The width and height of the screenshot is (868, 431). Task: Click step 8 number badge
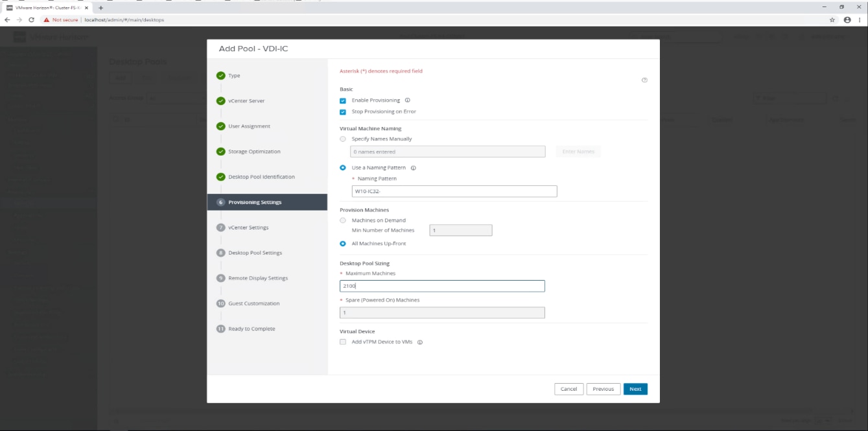[221, 253]
